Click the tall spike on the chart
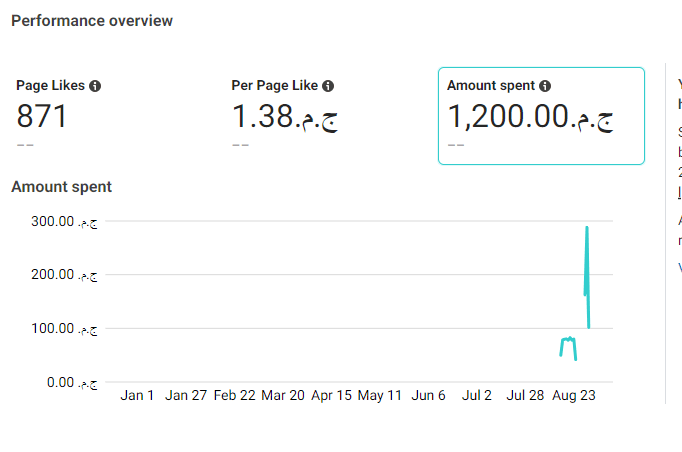This screenshot has height=452, width=682. (x=587, y=277)
